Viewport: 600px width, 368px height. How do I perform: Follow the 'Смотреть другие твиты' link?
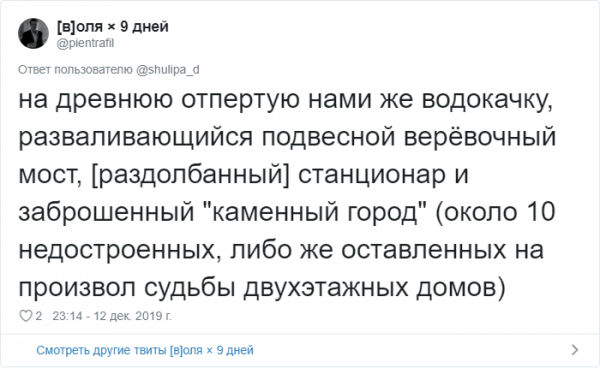click(x=145, y=350)
